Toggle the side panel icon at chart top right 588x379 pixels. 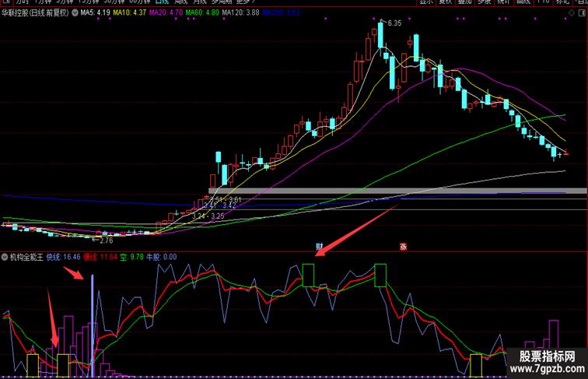[583, 12]
